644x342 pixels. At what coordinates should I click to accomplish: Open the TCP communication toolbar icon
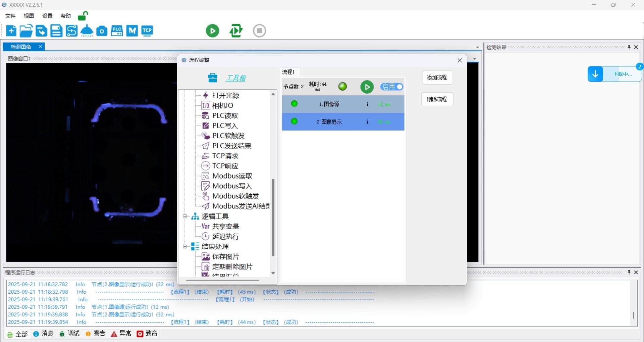(x=147, y=31)
